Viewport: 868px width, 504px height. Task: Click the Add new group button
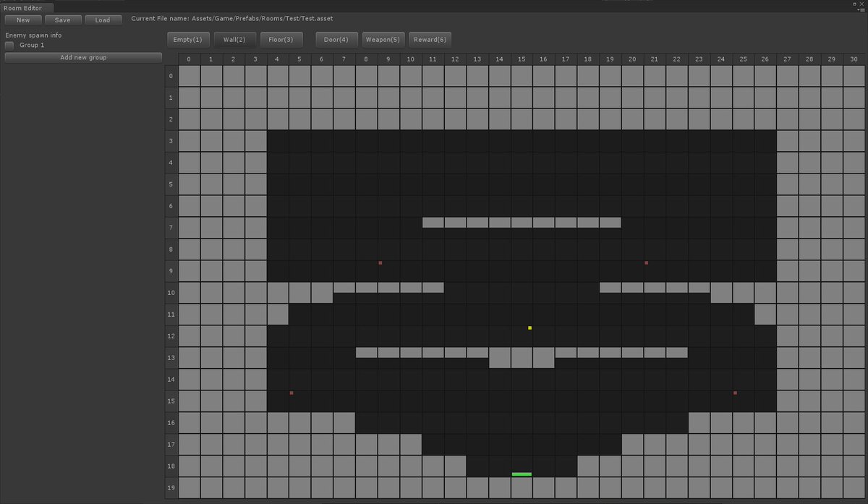pyautogui.click(x=82, y=56)
